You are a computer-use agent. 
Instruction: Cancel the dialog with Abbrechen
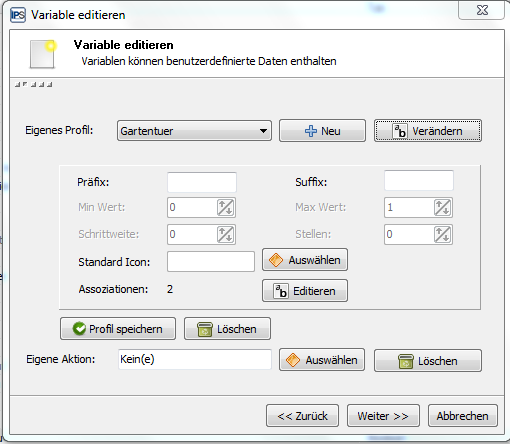[x=463, y=416]
